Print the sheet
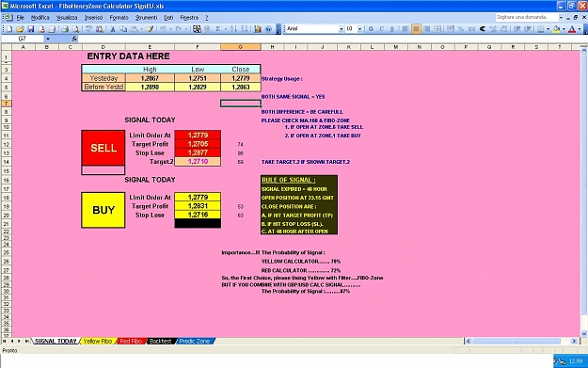588x368 pixels. pos(65,29)
